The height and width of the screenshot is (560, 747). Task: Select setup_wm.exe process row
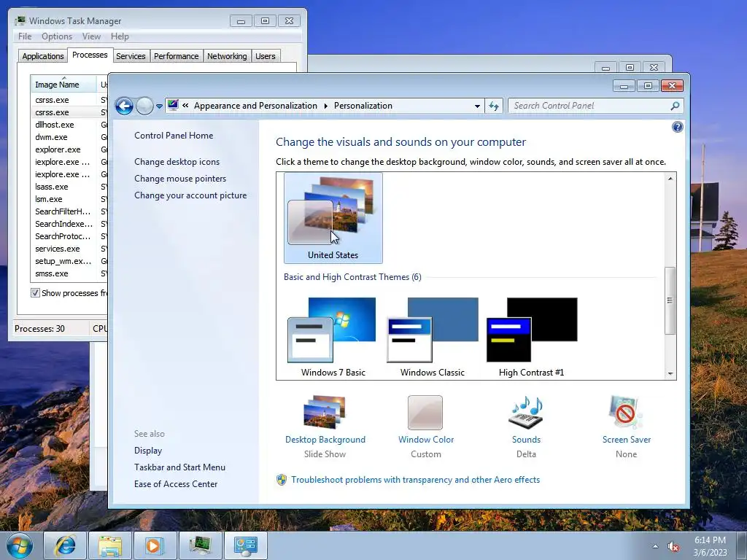pos(69,261)
